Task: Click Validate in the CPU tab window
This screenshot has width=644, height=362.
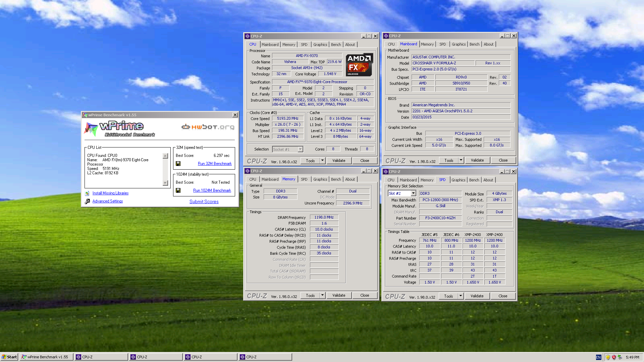Action: [x=339, y=161]
